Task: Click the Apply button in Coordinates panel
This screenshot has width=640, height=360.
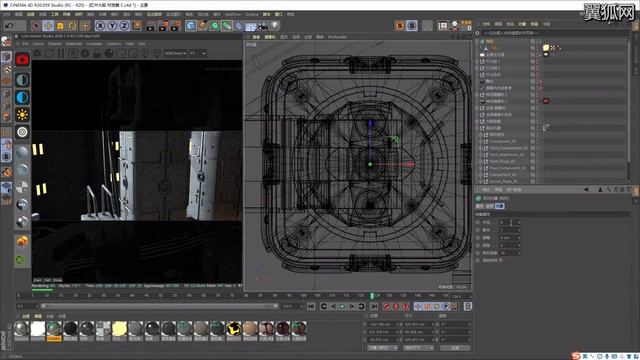Action: [x=455, y=348]
